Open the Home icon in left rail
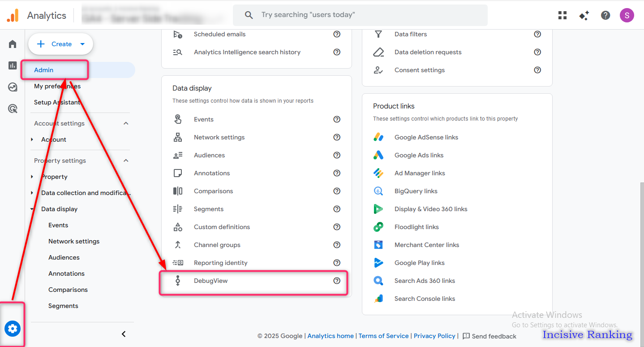The width and height of the screenshot is (644, 347). [x=13, y=44]
